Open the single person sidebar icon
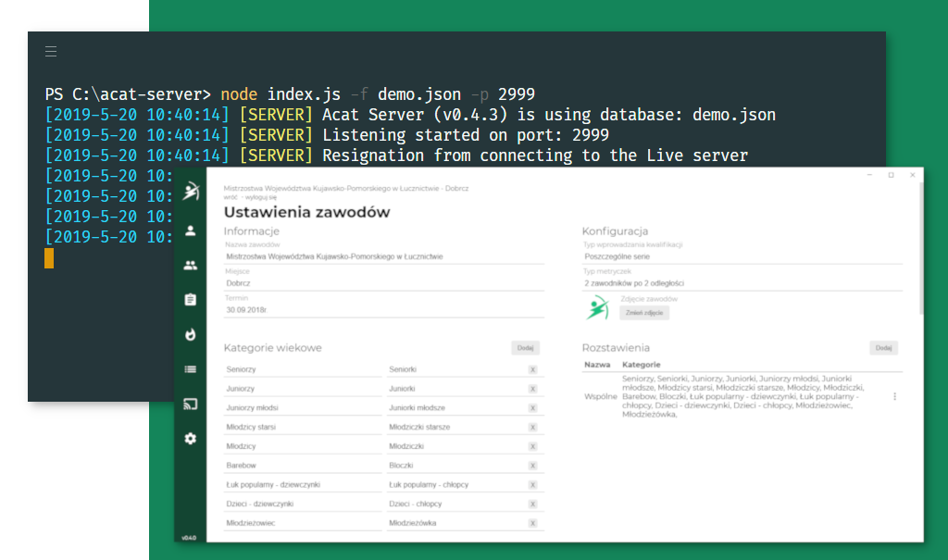Image resolution: width=948 pixels, height=560 pixels. [x=191, y=230]
